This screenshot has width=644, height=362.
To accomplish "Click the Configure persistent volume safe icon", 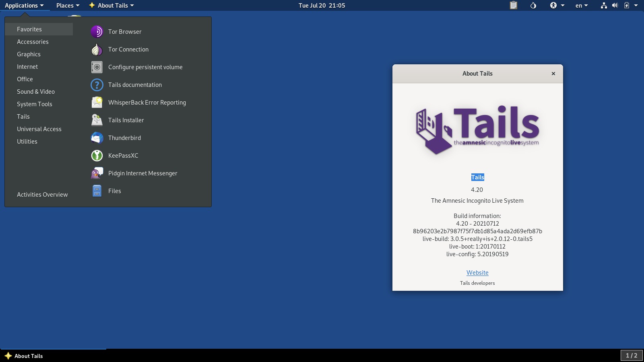I will click(97, 67).
